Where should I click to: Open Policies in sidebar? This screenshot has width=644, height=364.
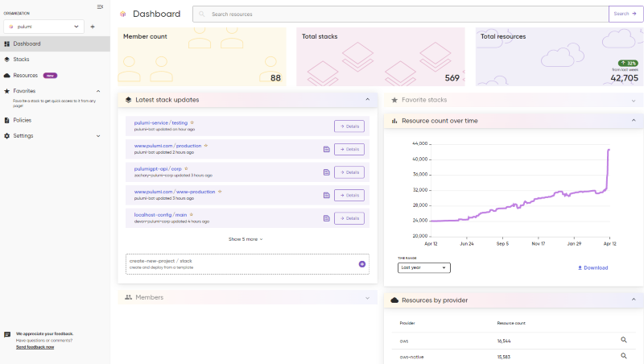pos(23,120)
